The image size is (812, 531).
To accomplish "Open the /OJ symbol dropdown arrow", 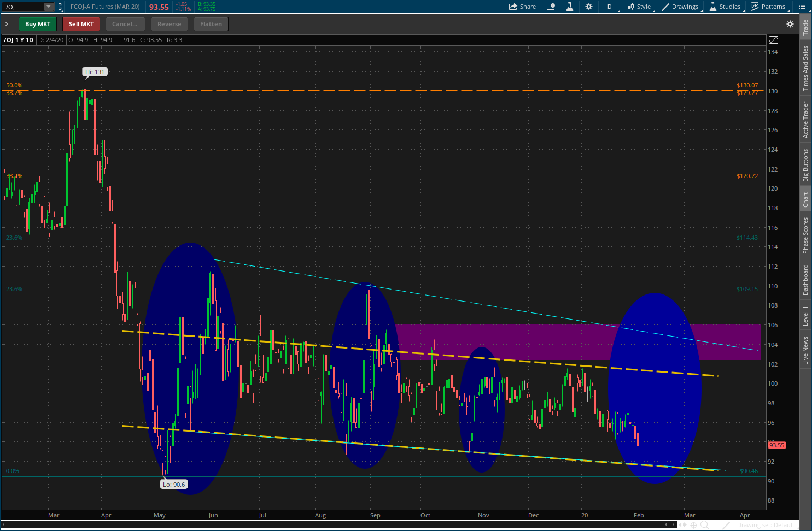I will click(48, 7).
